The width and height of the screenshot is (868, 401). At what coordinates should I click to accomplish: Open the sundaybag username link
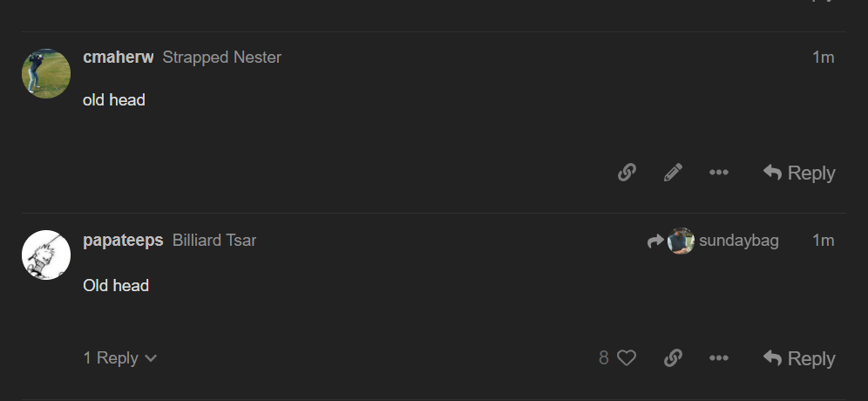pos(739,241)
